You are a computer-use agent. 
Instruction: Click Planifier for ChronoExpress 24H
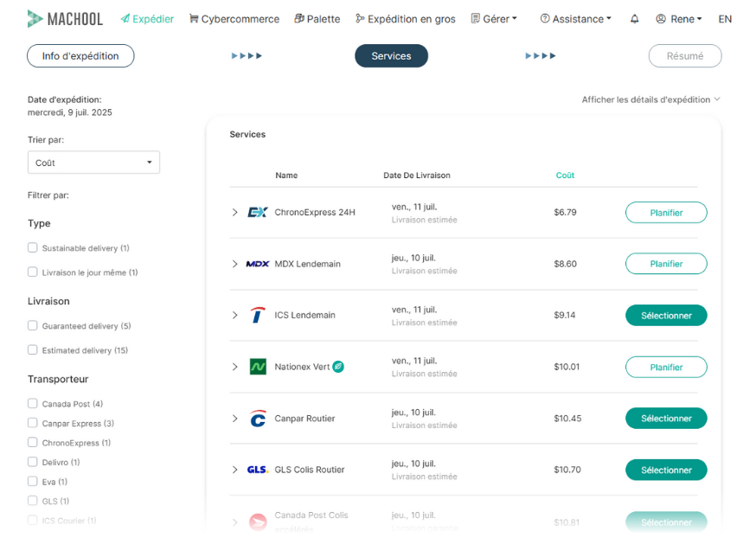[666, 213]
